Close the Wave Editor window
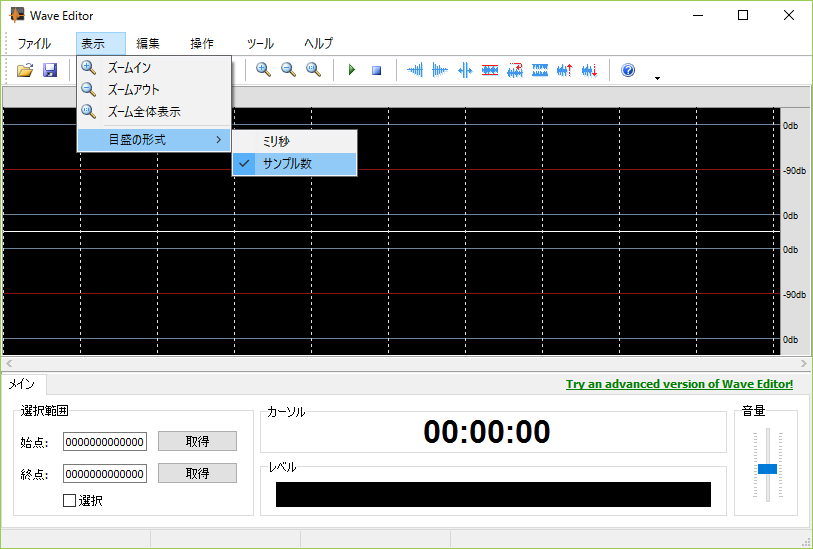Viewport: 813px width, 549px height. (x=789, y=16)
